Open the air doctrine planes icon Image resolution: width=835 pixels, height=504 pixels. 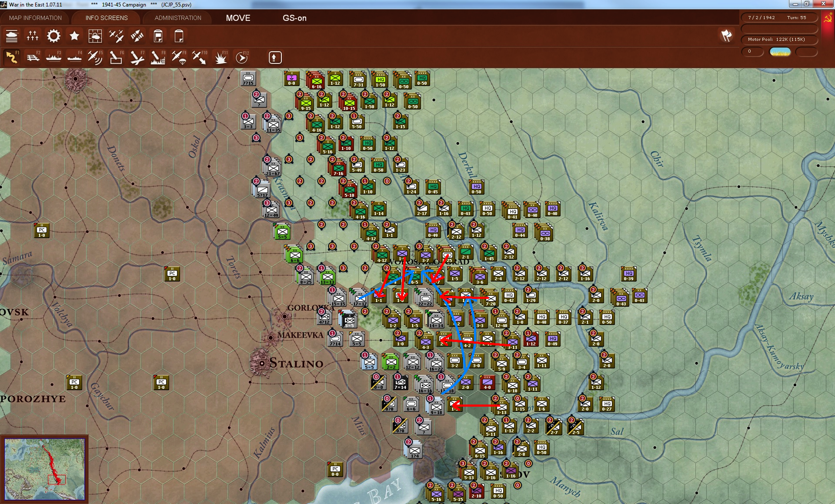tap(116, 36)
